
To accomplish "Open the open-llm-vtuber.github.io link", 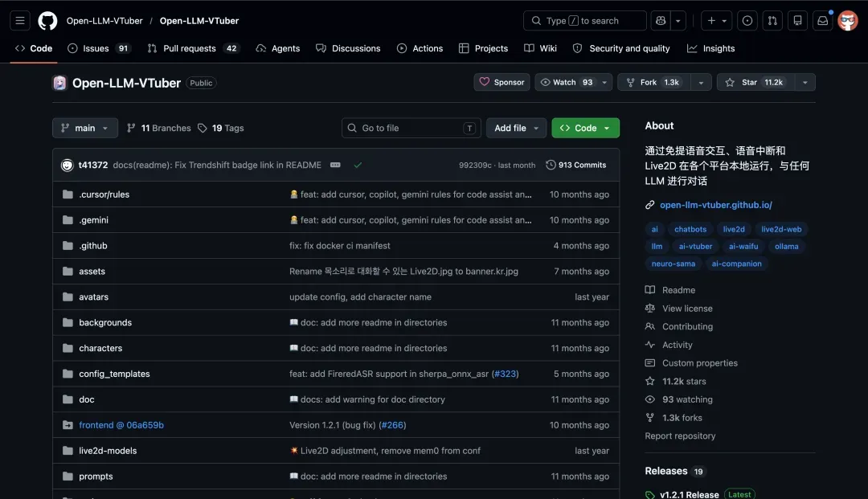I will point(716,205).
